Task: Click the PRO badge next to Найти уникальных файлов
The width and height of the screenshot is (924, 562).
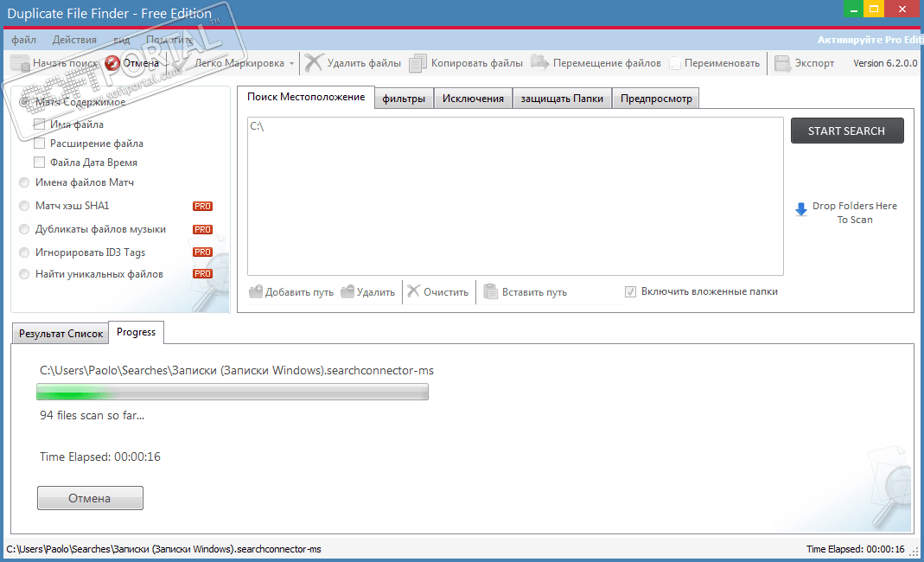Action: (x=202, y=274)
